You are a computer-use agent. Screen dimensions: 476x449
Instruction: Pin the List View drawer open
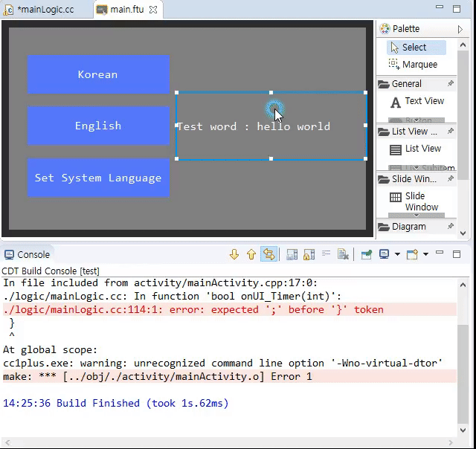(451, 131)
